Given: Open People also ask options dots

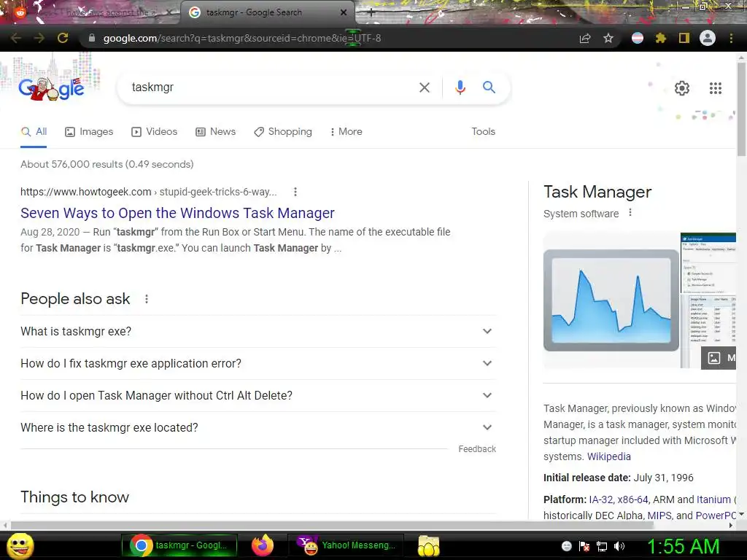Looking at the screenshot, I should tap(147, 299).
